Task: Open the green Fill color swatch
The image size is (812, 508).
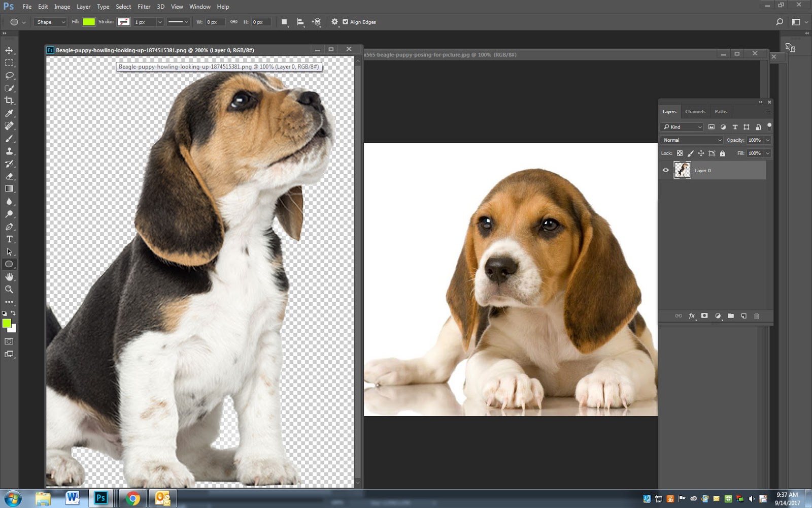Action: [89, 22]
